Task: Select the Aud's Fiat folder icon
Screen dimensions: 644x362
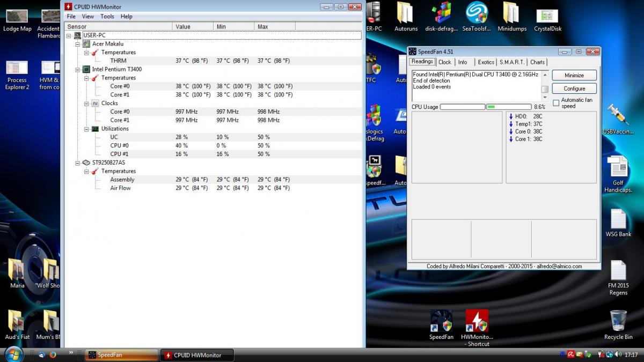Action: click(x=17, y=325)
